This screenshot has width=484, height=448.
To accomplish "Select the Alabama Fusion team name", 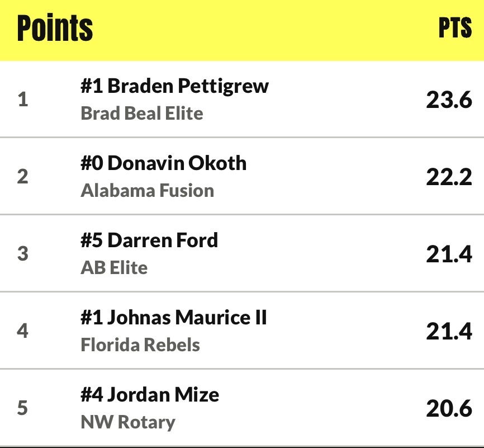I will (x=147, y=191).
